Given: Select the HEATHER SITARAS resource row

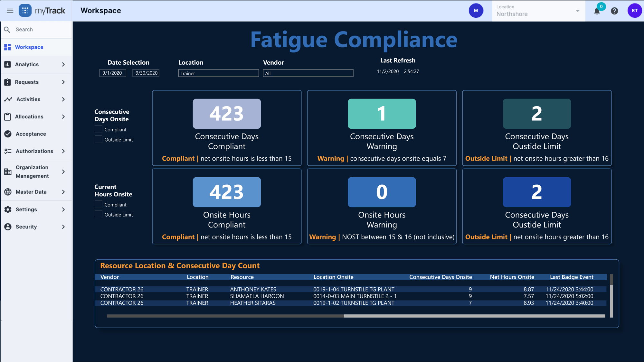Looking at the screenshot, I should (x=351, y=303).
